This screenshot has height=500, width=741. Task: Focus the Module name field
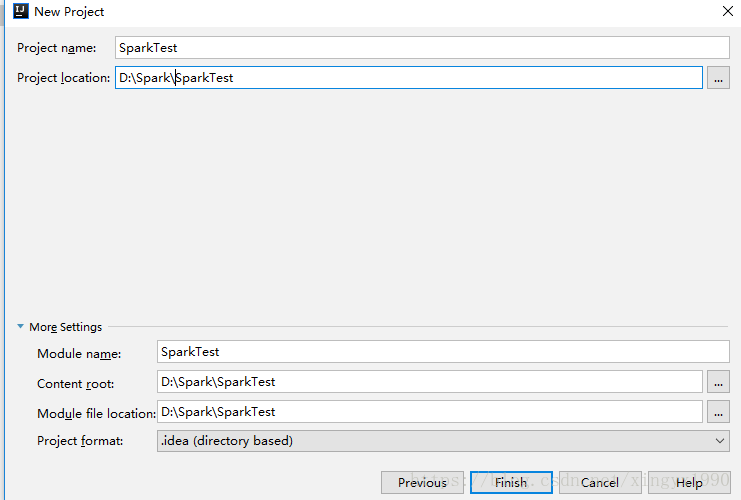click(x=443, y=352)
